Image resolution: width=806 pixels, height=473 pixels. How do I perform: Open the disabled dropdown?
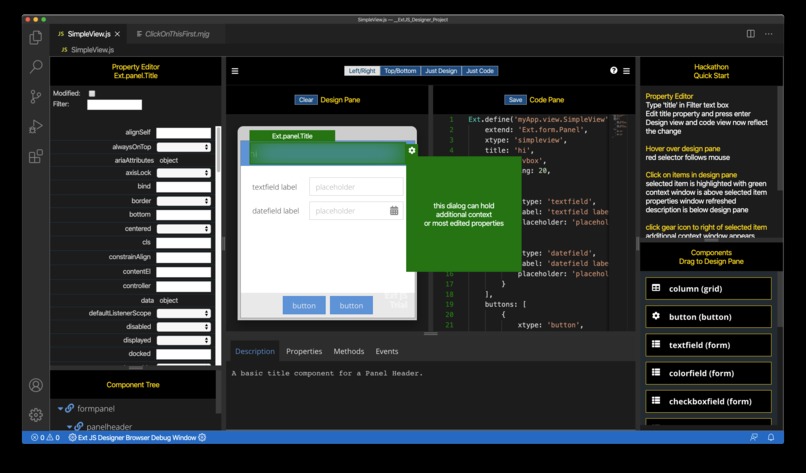184,326
